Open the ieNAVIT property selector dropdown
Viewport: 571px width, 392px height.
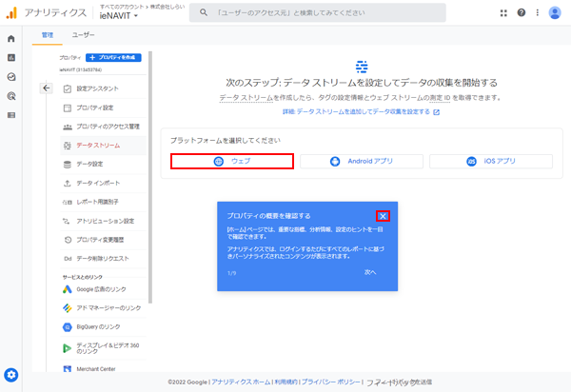[x=119, y=15]
